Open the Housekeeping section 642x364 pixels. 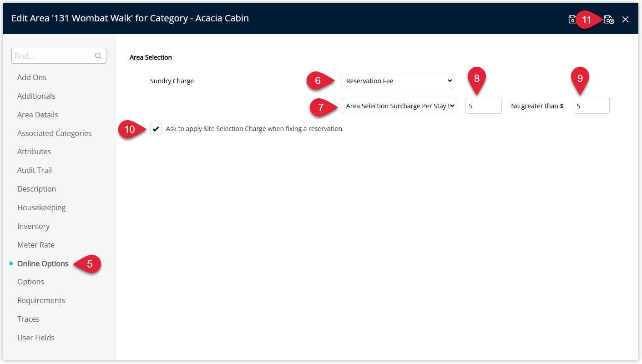pyautogui.click(x=41, y=207)
